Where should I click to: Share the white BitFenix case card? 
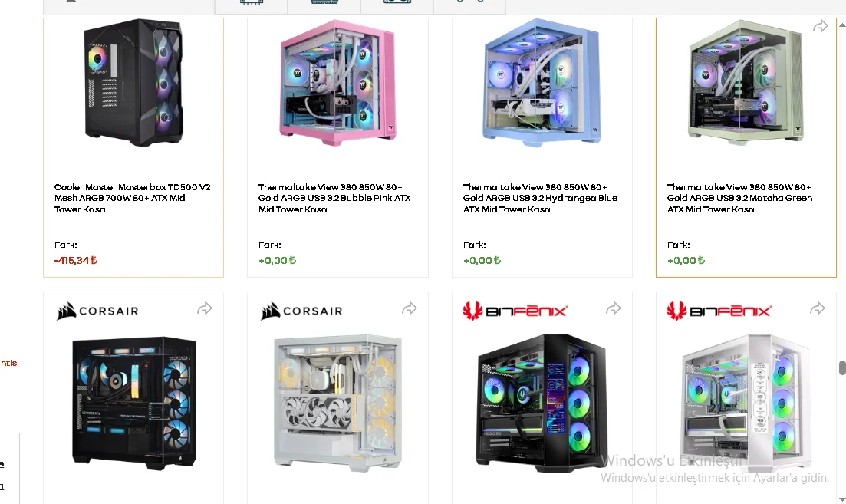[x=818, y=308]
